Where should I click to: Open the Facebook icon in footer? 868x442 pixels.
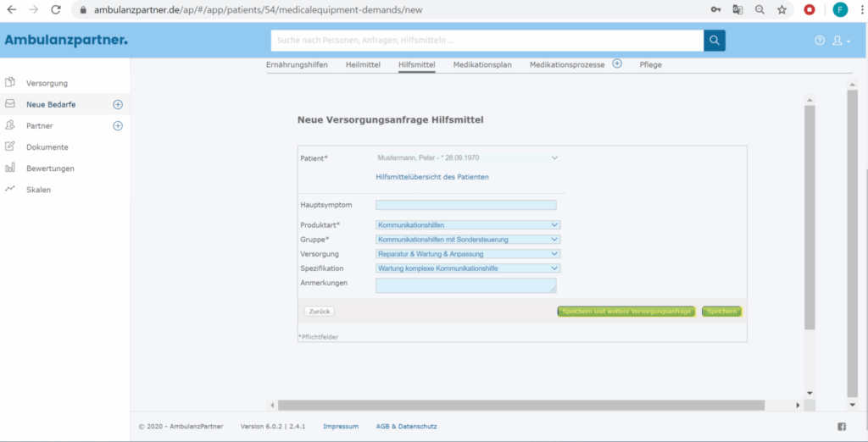pyautogui.click(x=842, y=427)
